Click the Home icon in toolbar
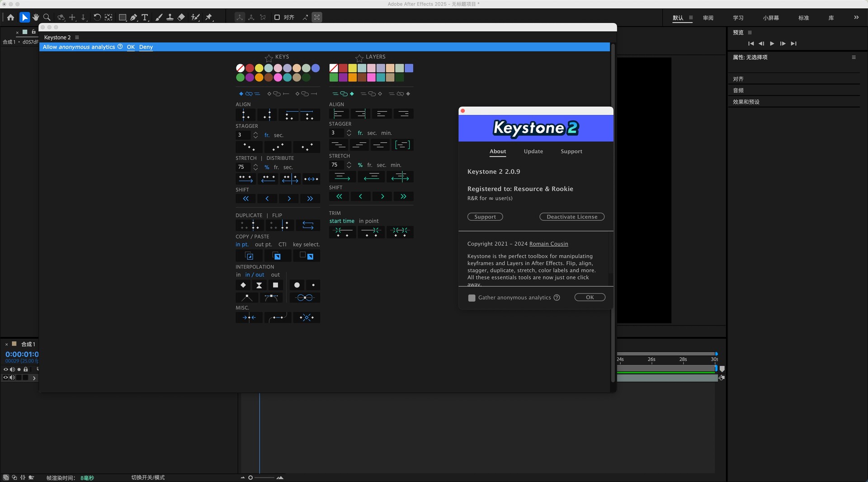868x482 pixels. (11, 18)
